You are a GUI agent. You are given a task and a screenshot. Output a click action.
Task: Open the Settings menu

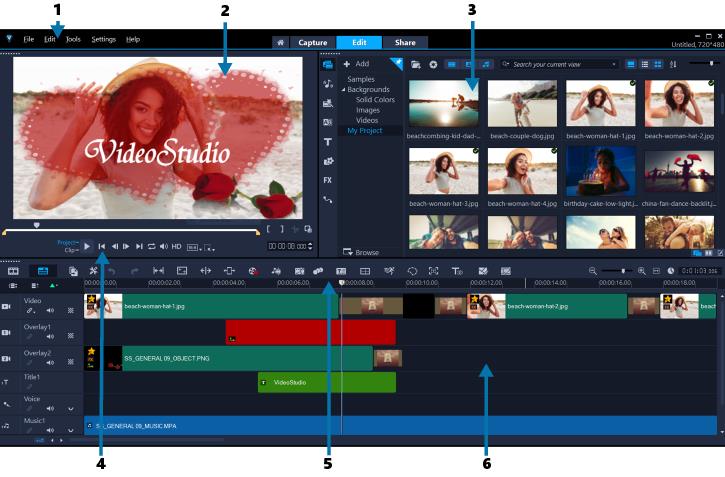[x=104, y=39]
